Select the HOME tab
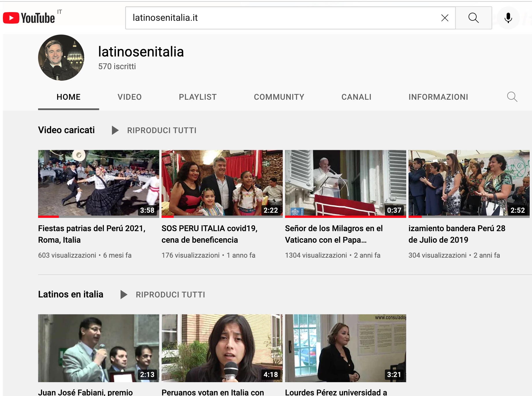Viewport: 532px width, 396px height. [69, 97]
